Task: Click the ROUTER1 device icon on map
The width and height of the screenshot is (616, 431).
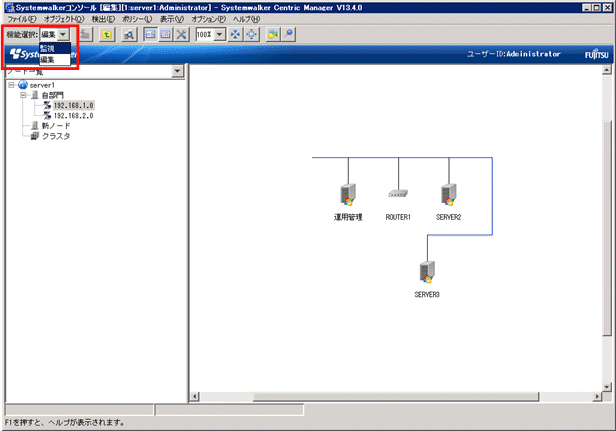Action: pyautogui.click(x=398, y=193)
